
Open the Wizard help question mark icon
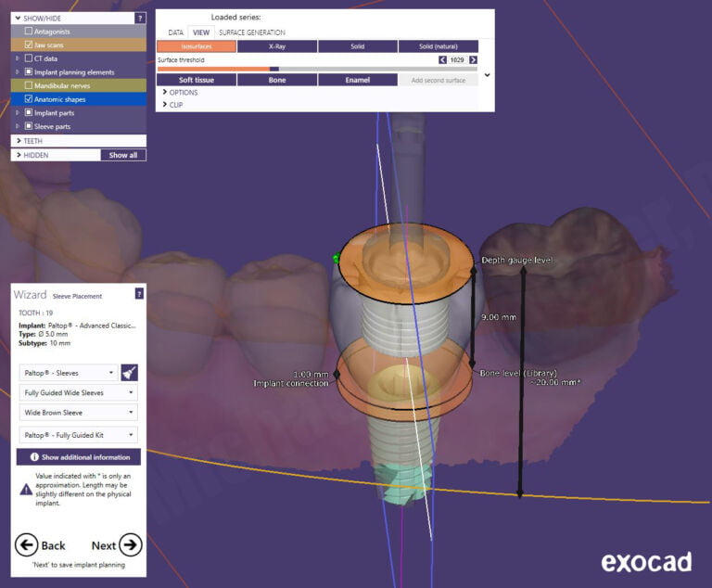pos(139,294)
